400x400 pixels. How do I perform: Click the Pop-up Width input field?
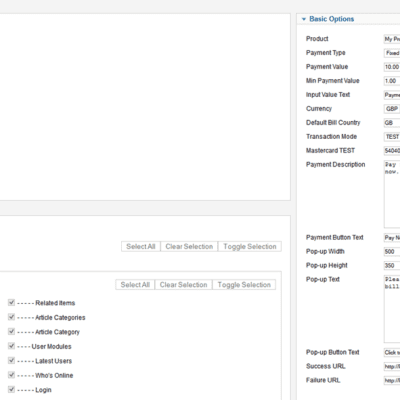[x=392, y=252]
